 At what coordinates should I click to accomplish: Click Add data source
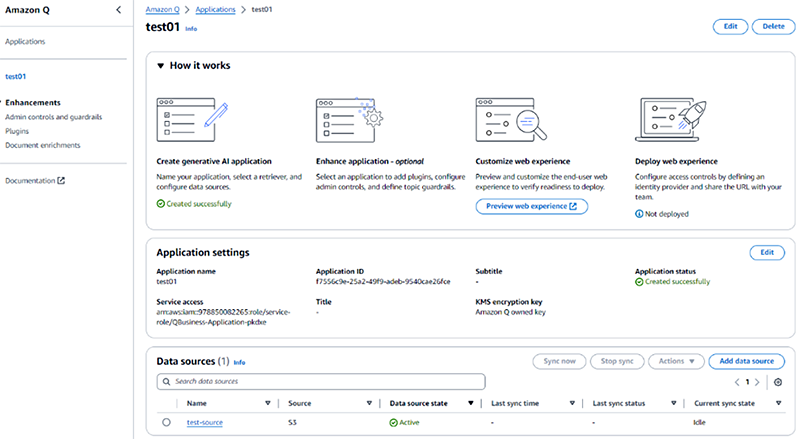(746, 361)
